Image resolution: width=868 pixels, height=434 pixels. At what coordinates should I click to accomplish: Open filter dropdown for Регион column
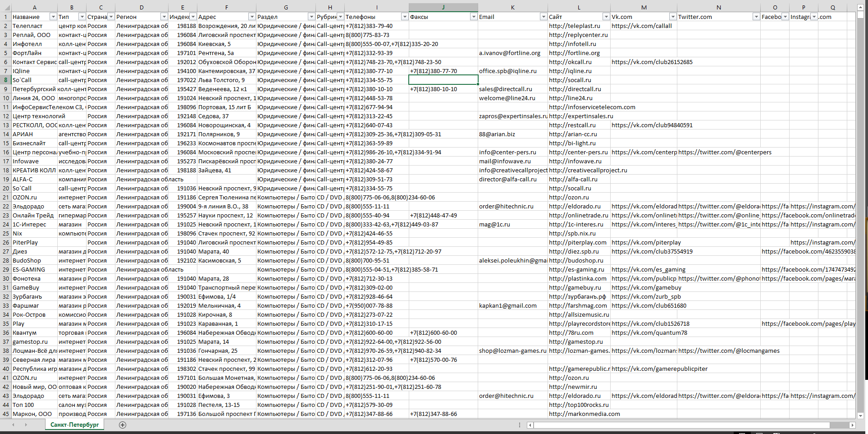[x=164, y=17]
